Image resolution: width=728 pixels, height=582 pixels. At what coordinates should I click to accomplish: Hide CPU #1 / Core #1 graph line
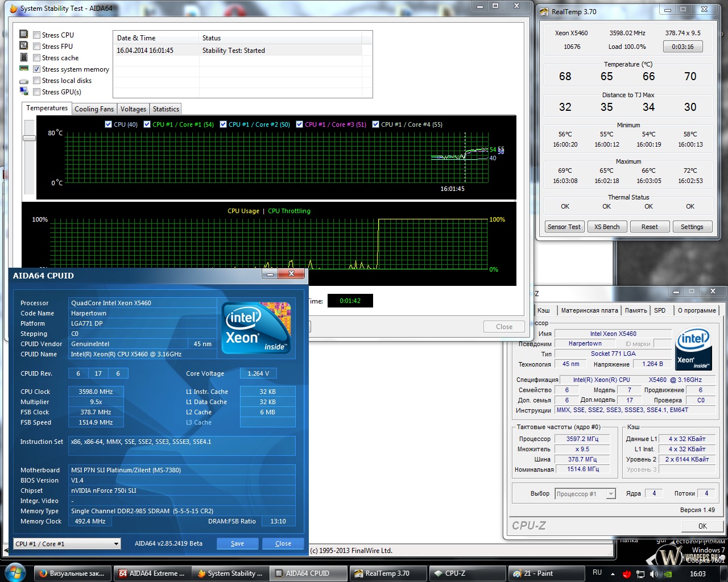click(147, 124)
